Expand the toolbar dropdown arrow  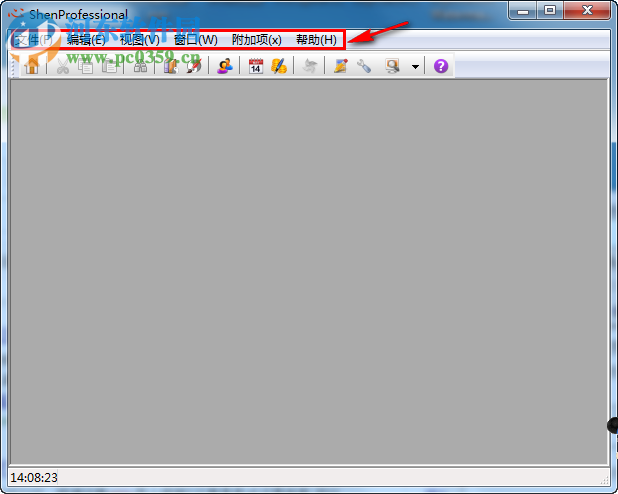pos(415,67)
